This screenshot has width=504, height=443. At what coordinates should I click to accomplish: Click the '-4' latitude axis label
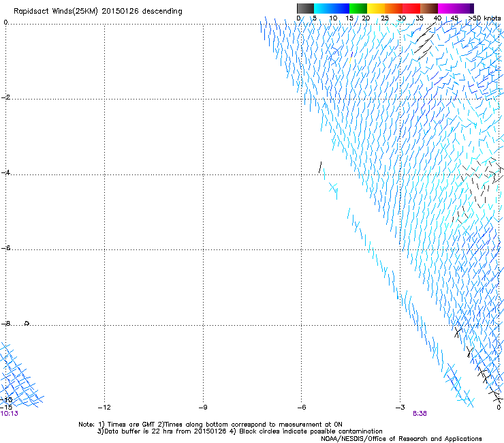5,172
